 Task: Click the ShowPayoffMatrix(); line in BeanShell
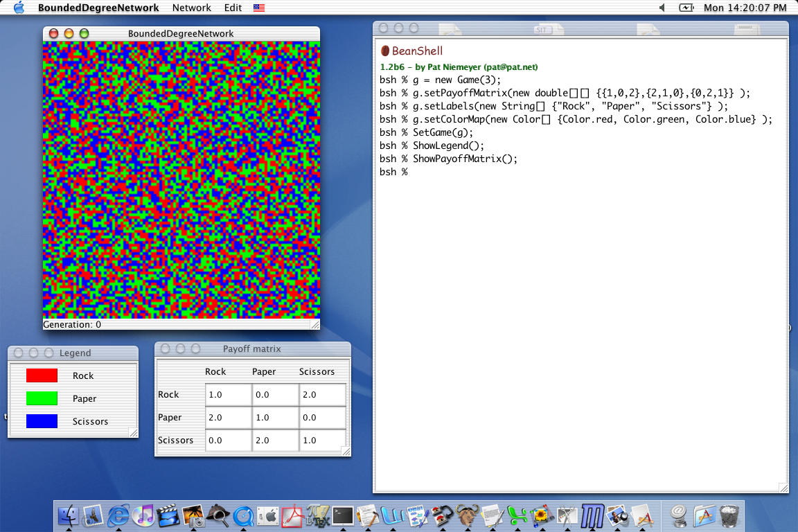[x=448, y=159]
